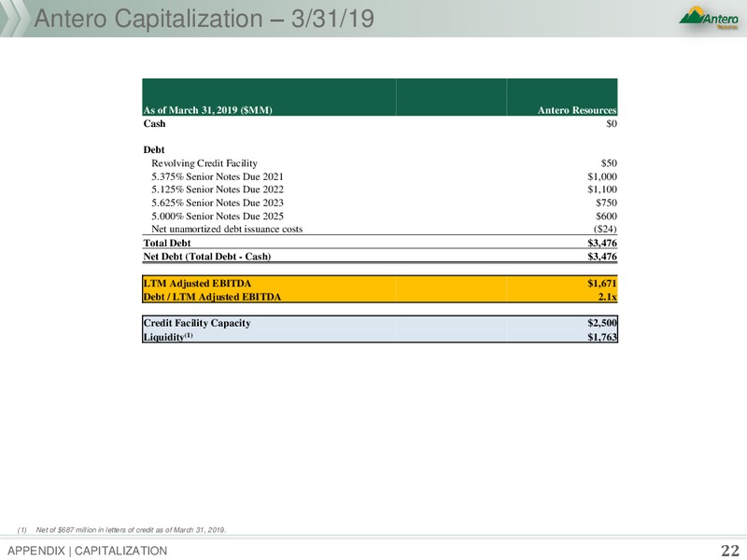Click the value "$750" for 2023 notes

(606, 203)
